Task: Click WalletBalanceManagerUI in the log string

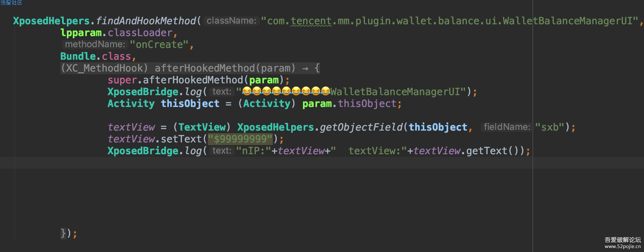Action: pyautogui.click(x=395, y=92)
